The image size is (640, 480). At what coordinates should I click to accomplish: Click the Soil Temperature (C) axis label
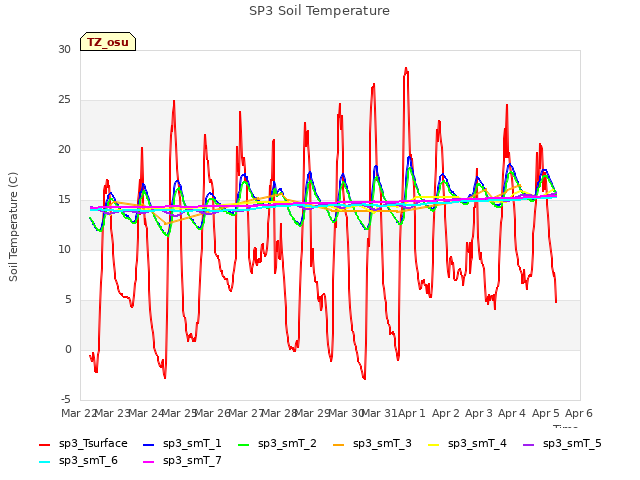pos(13,227)
